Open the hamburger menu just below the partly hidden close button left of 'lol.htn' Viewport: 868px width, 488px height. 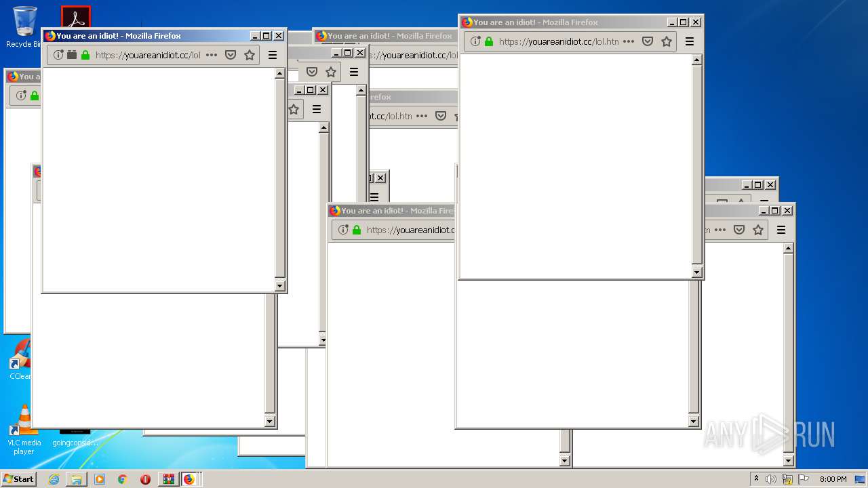click(x=374, y=197)
